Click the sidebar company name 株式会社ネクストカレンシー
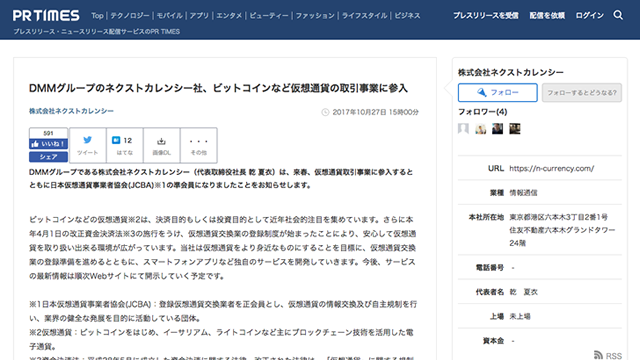Viewport: 640px width, 360px height. 511,72
